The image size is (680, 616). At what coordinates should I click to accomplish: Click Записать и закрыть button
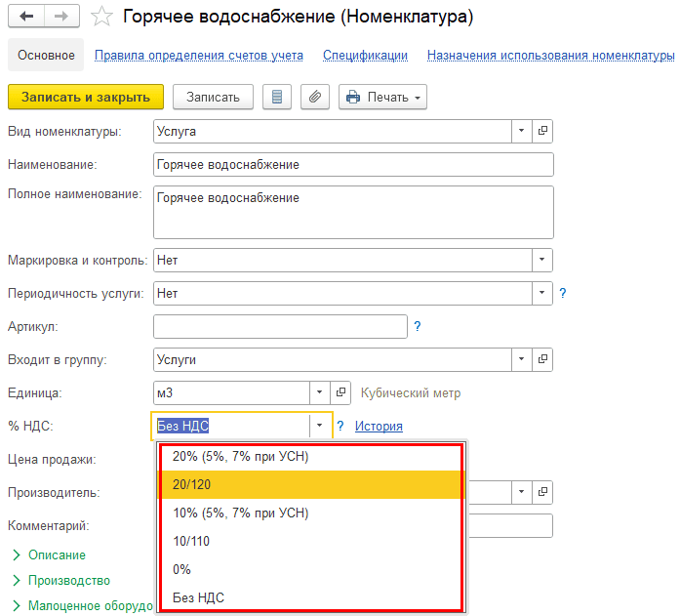coord(86,97)
